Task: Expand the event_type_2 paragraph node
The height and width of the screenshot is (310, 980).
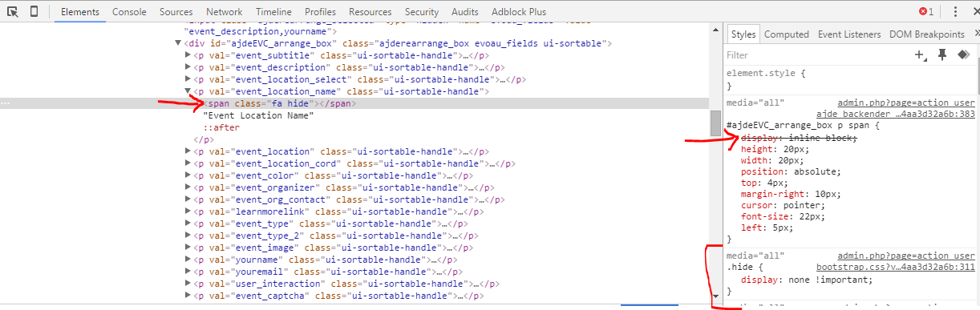Action: [x=188, y=236]
